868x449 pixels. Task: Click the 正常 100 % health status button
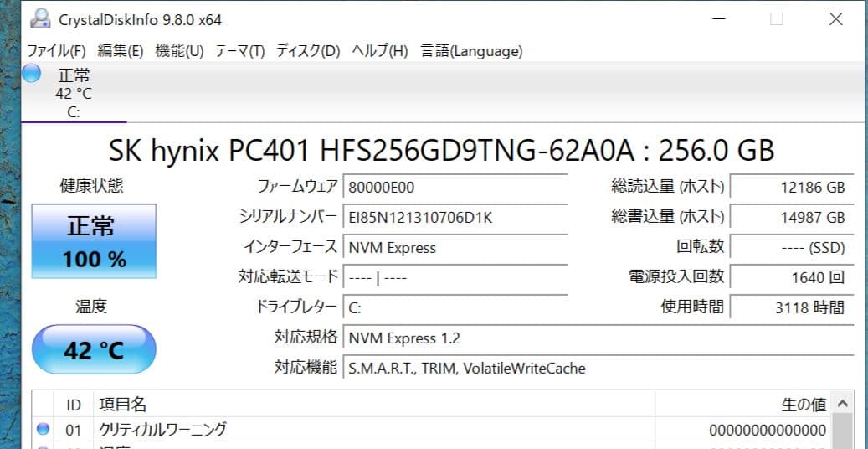[x=94, y=241]
